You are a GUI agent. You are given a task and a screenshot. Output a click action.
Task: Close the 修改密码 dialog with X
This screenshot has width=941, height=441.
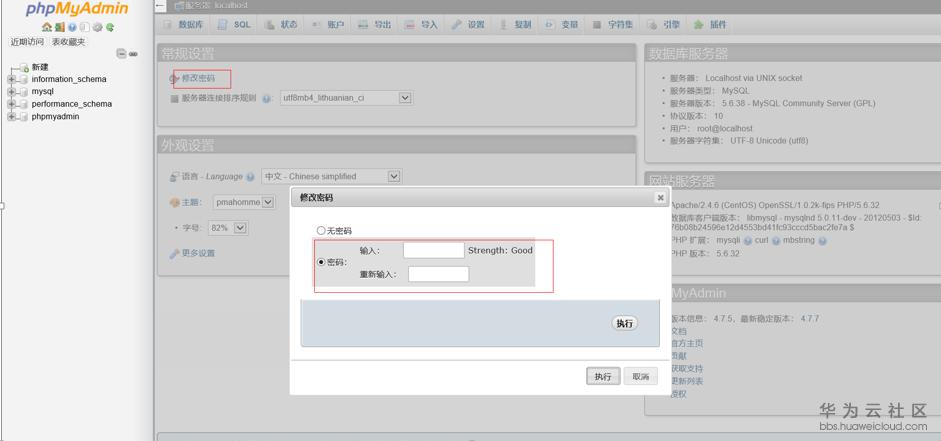coord(660,197)
